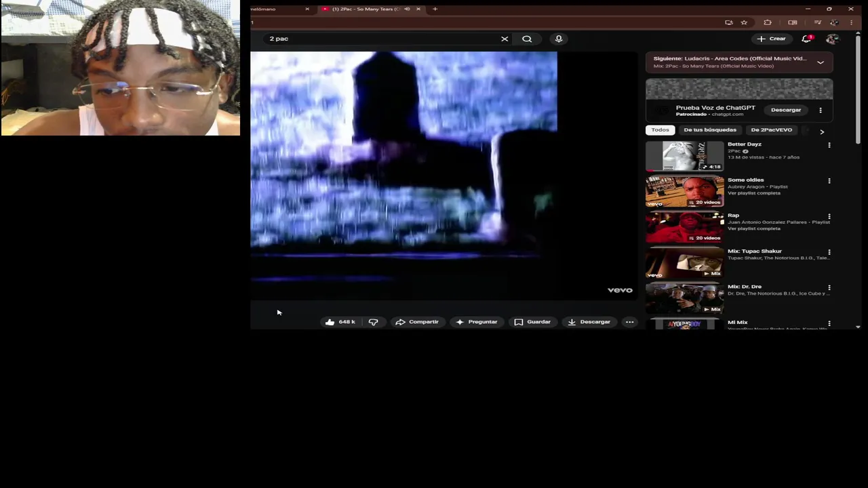This screenshot has width=868, height=488.
Task: Open options menu for Better Dayz
Action: click(x=829, y=145)
